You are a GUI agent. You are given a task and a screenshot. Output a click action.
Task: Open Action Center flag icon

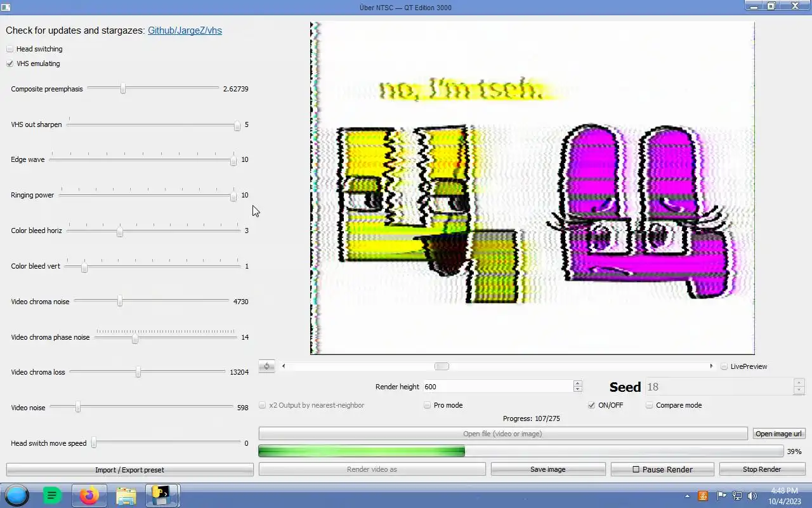(x=721, y=496)
